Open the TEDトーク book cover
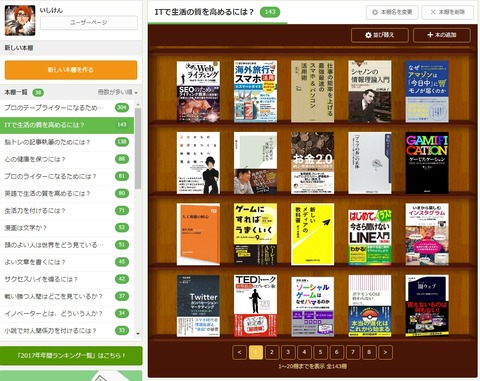Viewport: 480px width, 381px height. (255, 306)
